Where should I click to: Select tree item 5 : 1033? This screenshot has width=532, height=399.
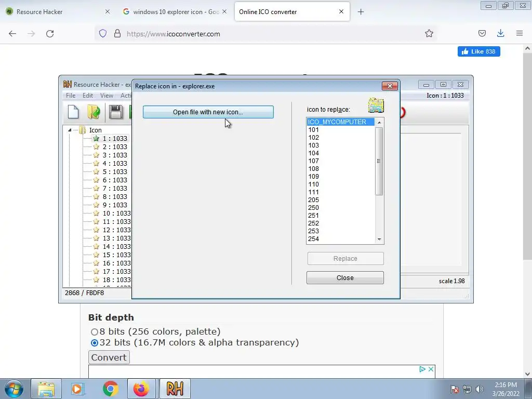point(115,171)
